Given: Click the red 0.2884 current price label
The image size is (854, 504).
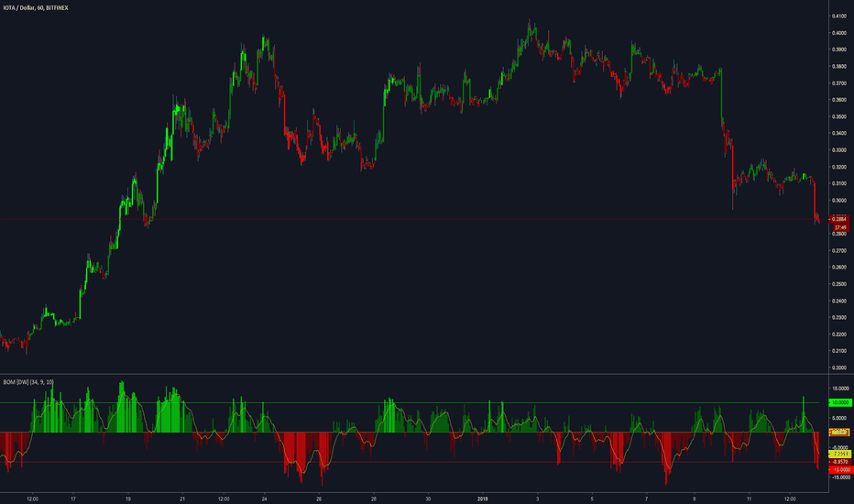Looking at the screenshot, I should point(839,219).
